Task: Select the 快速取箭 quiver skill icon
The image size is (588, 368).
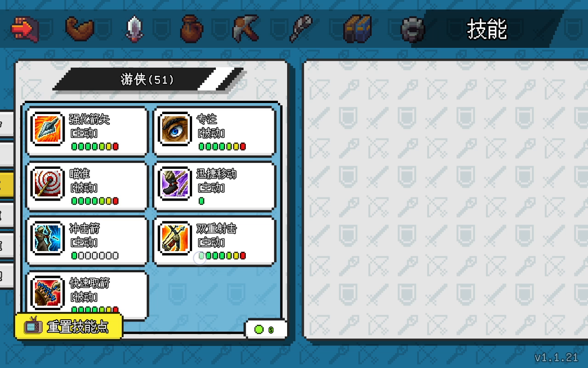Action: pos(48,293)
